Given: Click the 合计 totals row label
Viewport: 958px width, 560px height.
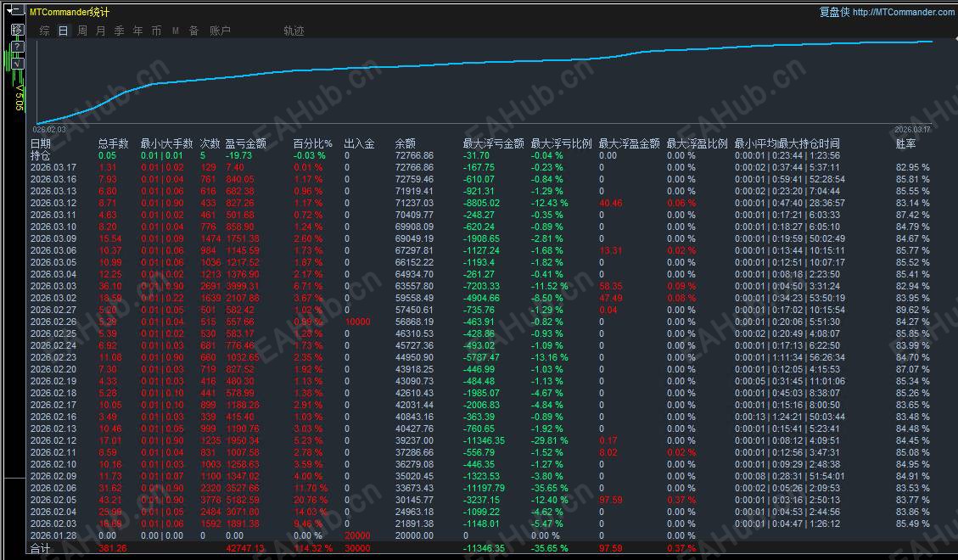Looking at the screenshot, I should [x=41, y=548].
